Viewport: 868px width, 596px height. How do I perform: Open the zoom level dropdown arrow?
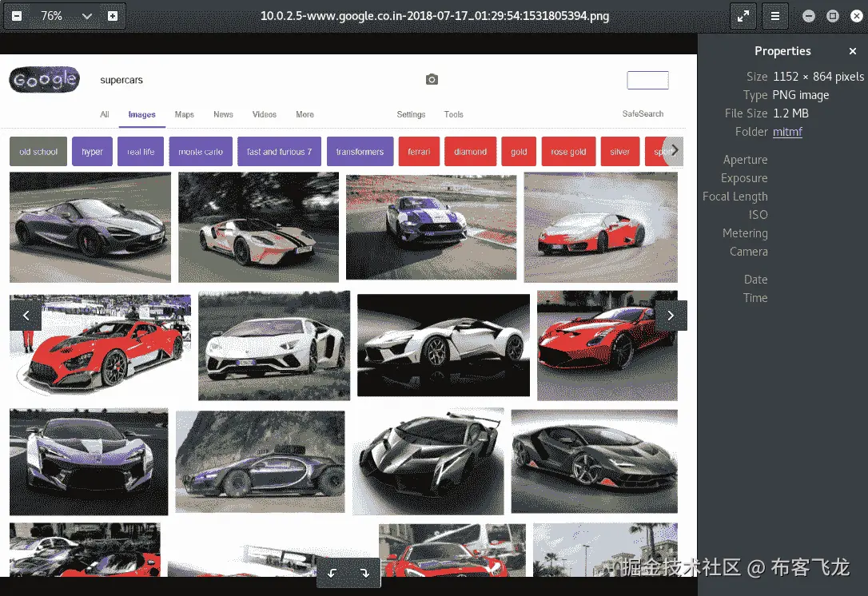87,16
